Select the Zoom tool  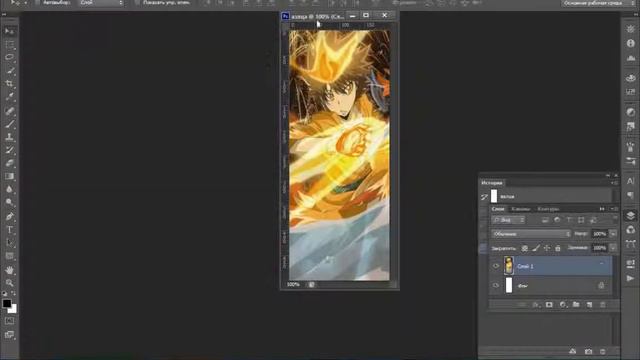(9, 282)
